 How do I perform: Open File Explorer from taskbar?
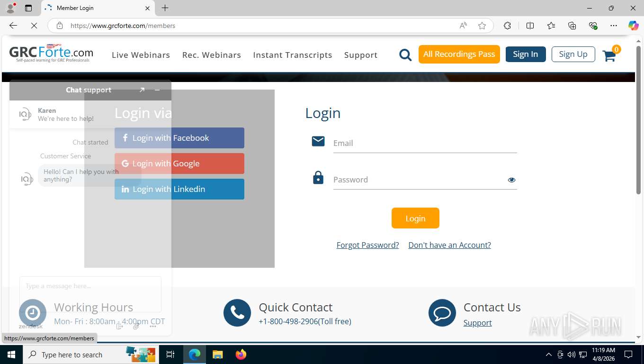click(x=217, y=355)
